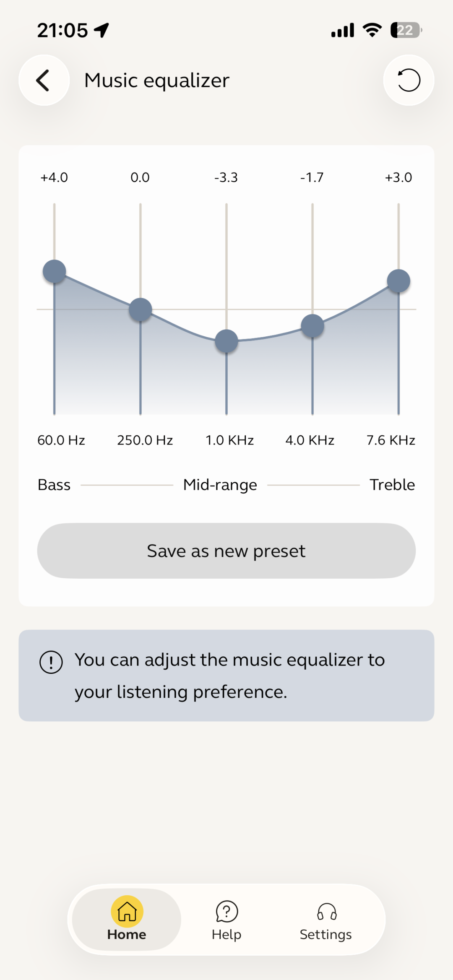Tap the +4.0 gain value label

pyautogui.click(x=54, y=177)
